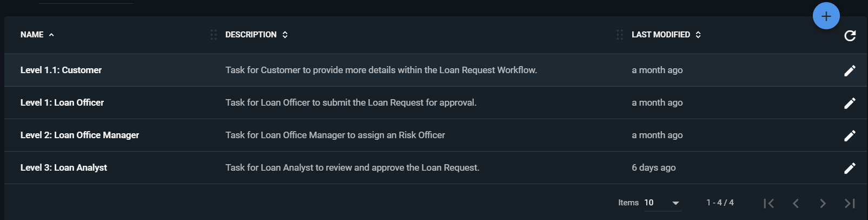Edit the Level 3: Loan Analyst row

click(x=850, y=168)
